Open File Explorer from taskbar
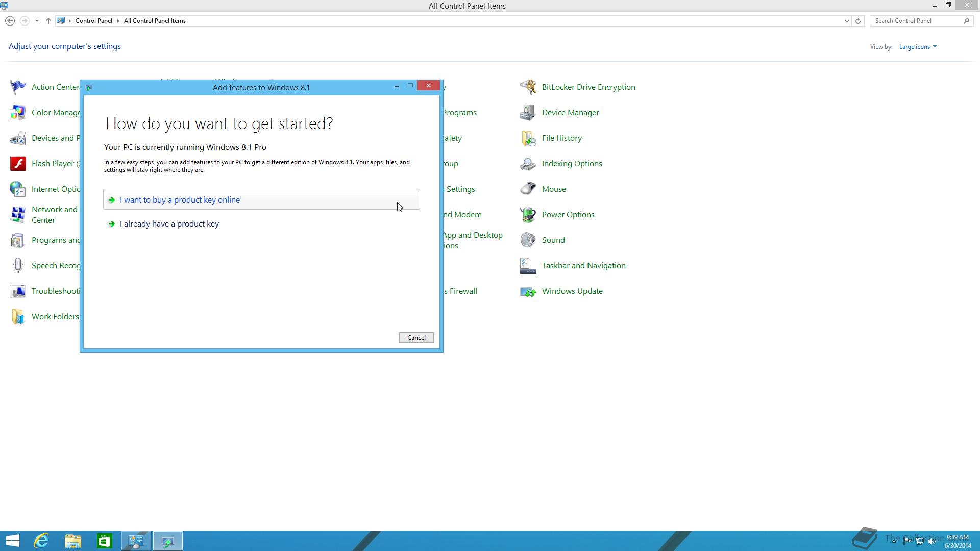The height and width of the screenshot is (551, 980). pos(73,541)
